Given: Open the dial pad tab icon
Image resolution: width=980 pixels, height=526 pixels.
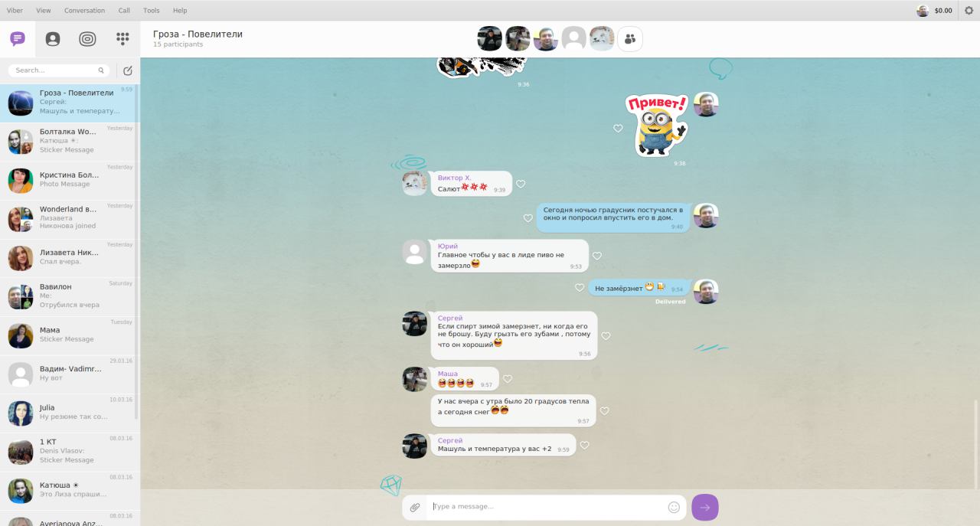Looking at the screenshot, I should 122,39.
